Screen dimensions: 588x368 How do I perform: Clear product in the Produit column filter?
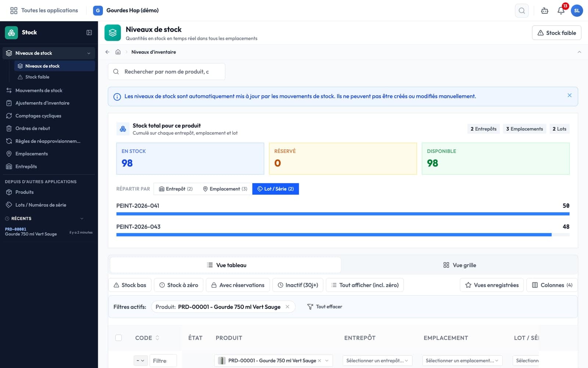[319, 361]
